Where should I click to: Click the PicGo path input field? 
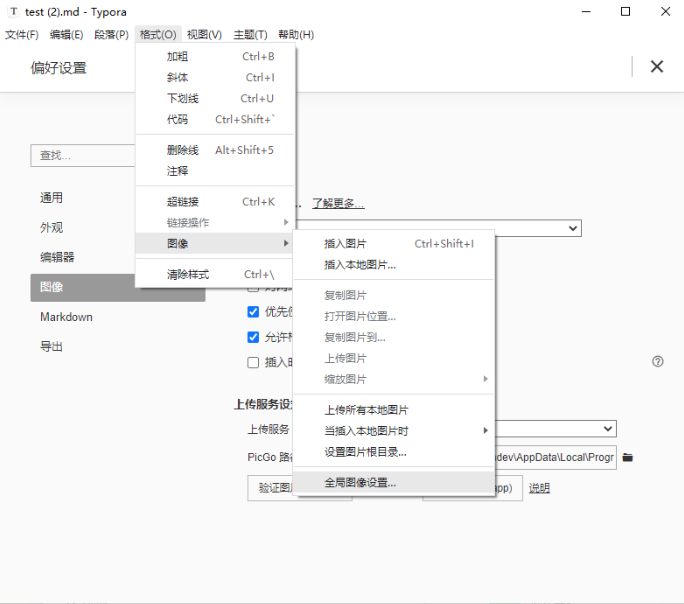[555, 457]
